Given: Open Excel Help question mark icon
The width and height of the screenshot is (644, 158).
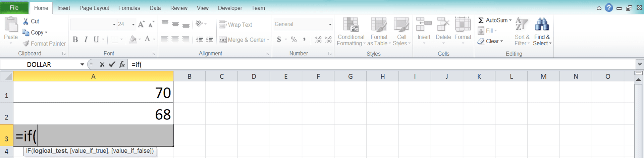Looking at the screenshot, I should coord(609,8).
